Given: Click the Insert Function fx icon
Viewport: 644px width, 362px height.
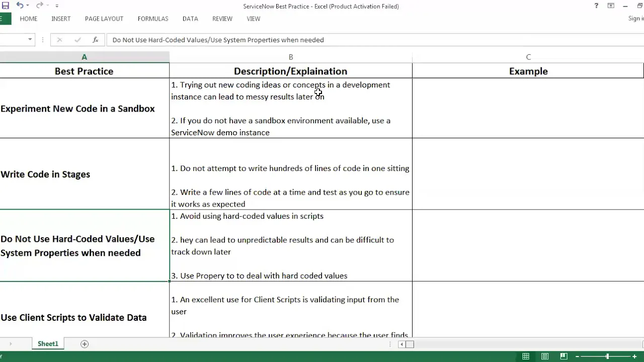Looking at the screenshot, I should pyautogui.click(x=95, y=40).
